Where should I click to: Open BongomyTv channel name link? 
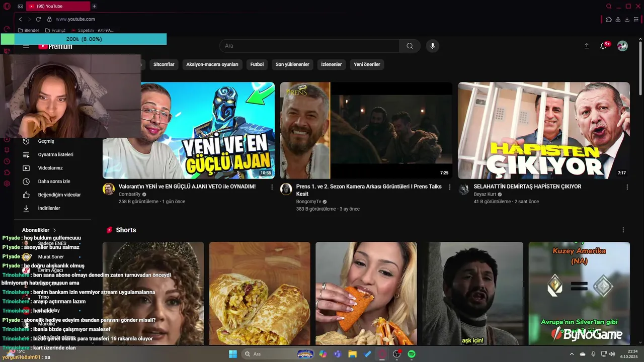coord(308,202)
